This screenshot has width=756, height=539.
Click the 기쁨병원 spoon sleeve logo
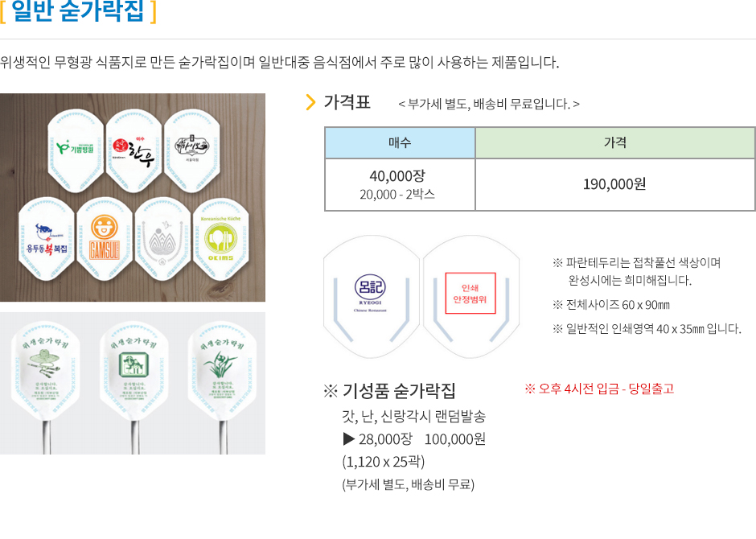tap(75, 147)
